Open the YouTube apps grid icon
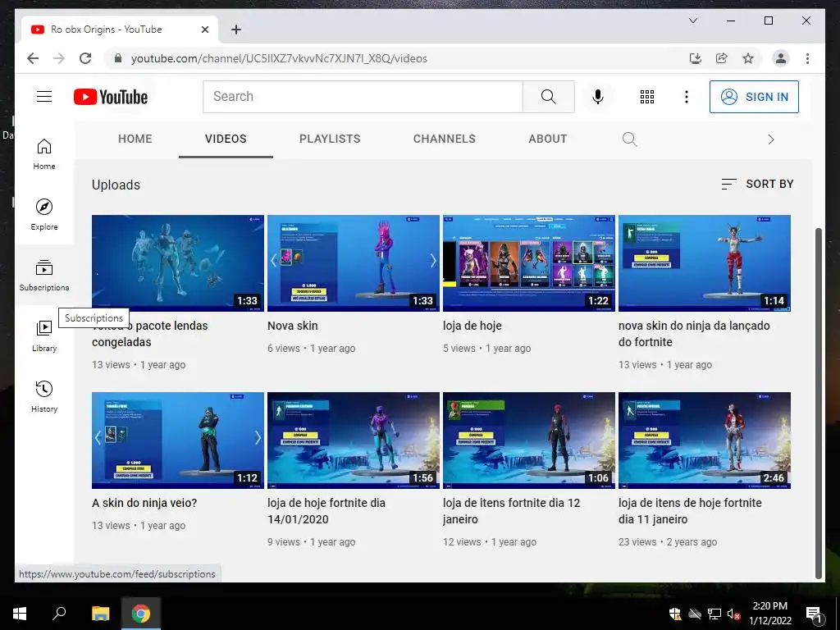 point(647,97)
